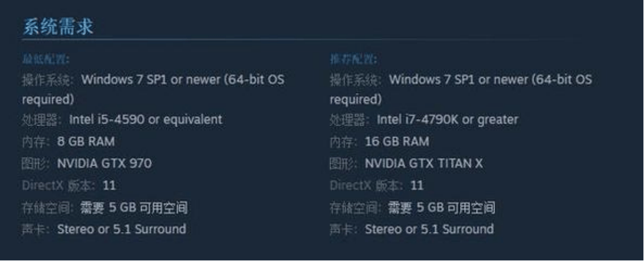
Task: Click NVIDIA GTX 970 graphics entry
Action: click(104, 163)
